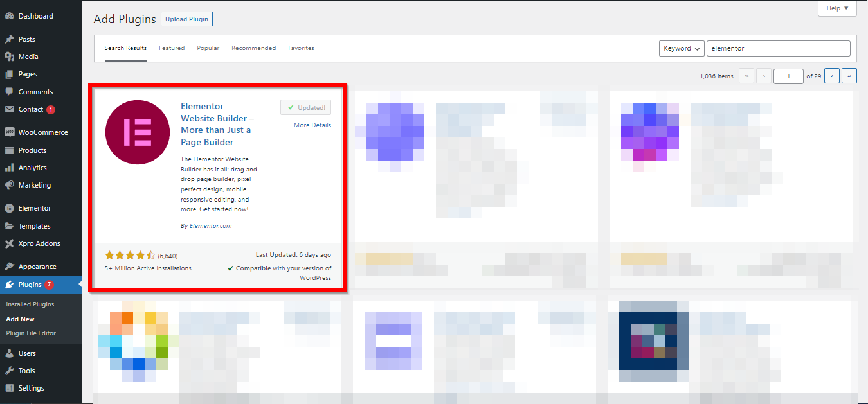Open the Recommended plugins tab
868x404 pixels.
click(254, 48)
